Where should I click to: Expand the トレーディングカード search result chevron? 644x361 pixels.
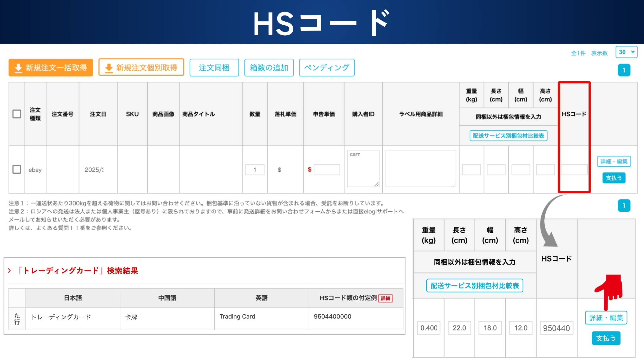pos(9,270)
